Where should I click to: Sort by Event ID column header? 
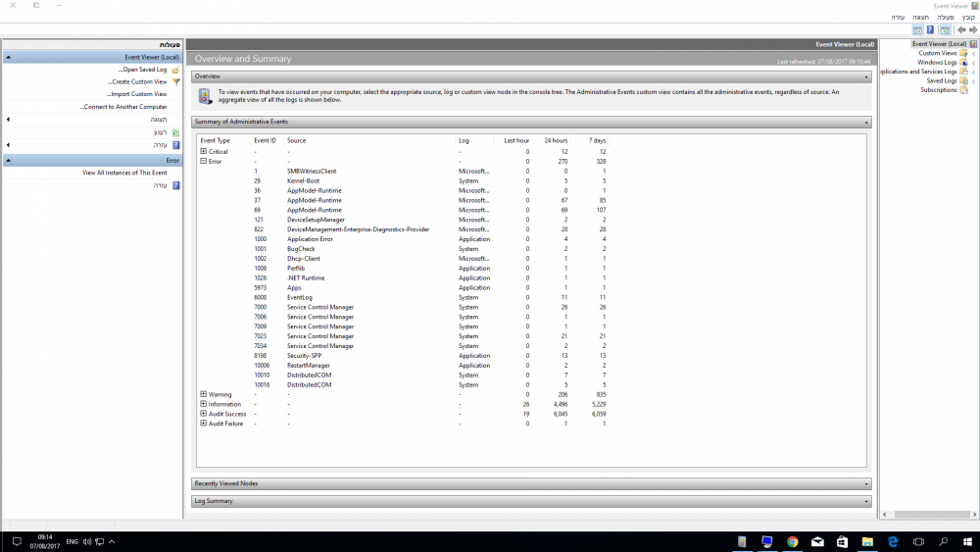pos(265,140)
